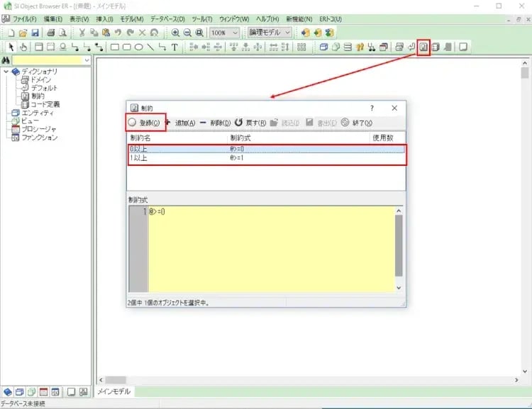Select the hand pan tool
The height and width of the screenshot is (409, 532).
pyautogui.click(x=23, y=47)
